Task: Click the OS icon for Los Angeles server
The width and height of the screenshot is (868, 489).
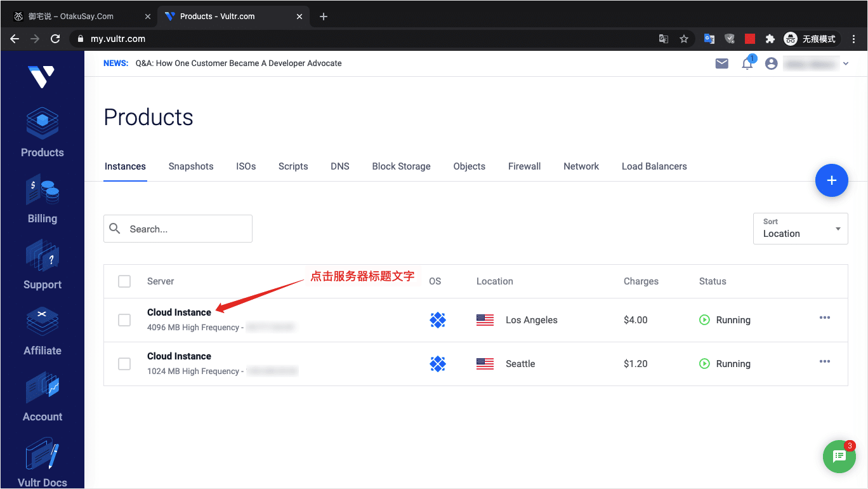Action: [438, 320]
